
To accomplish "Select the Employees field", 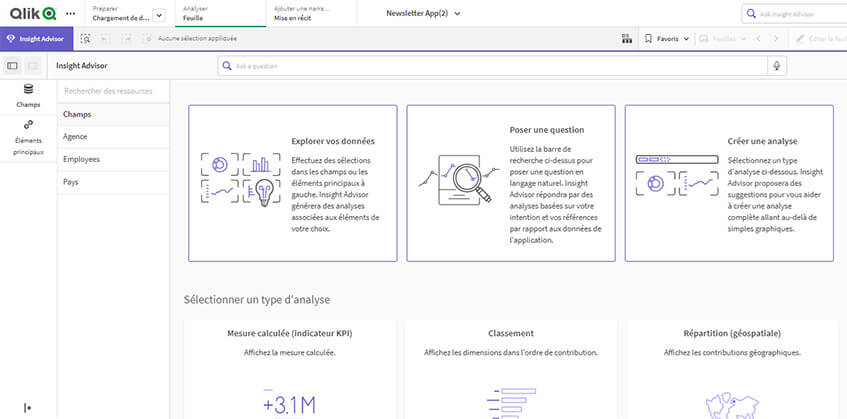I will (113, 160).
